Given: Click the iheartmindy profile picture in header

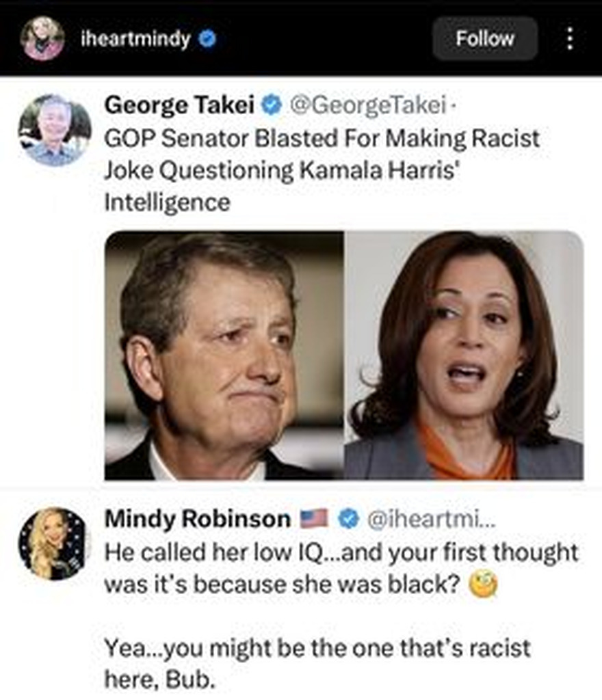Looking at the screenshot, I should coord(42,38).
